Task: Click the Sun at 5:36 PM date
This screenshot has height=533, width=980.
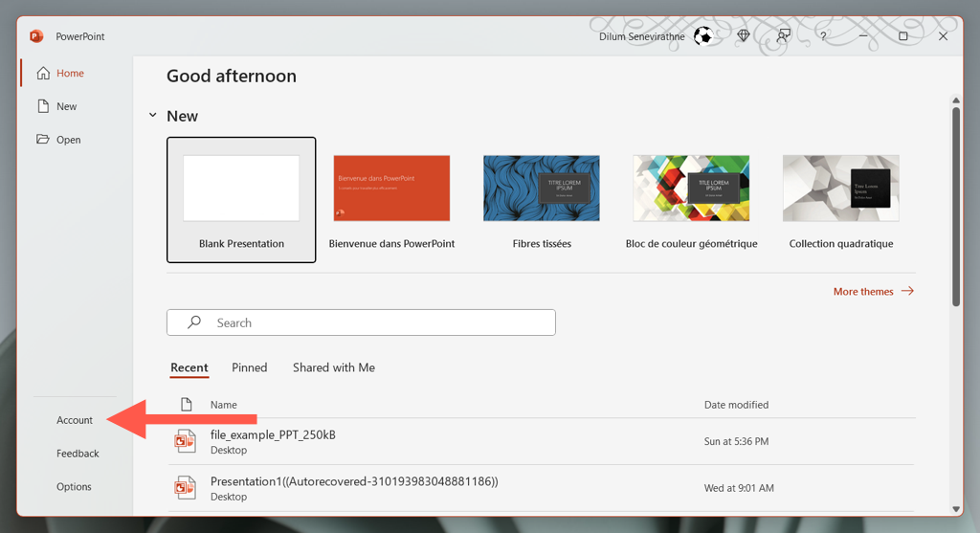Action: pyautogui.click(x=736, y=441)
